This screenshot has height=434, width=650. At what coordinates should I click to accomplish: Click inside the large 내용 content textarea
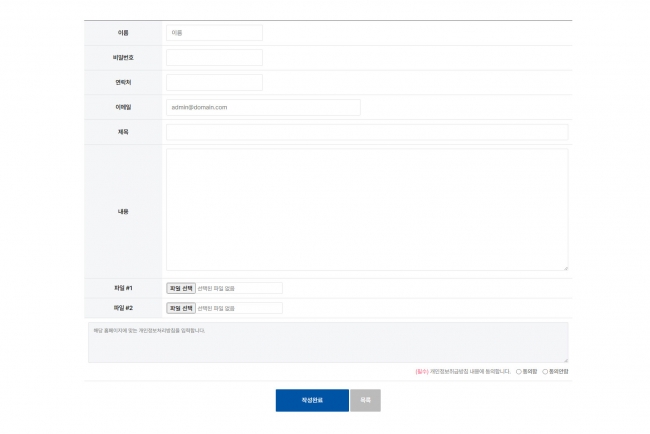tap(366, 209)
